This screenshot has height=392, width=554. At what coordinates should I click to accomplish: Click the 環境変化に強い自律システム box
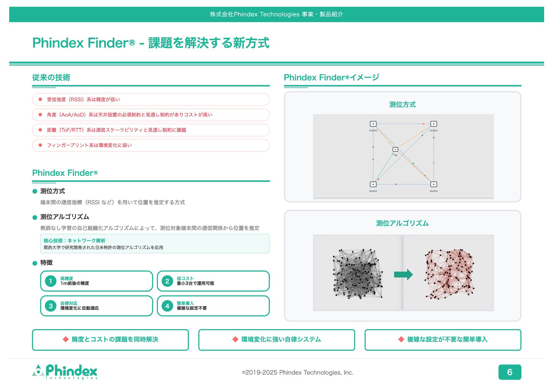pos(277,340)
